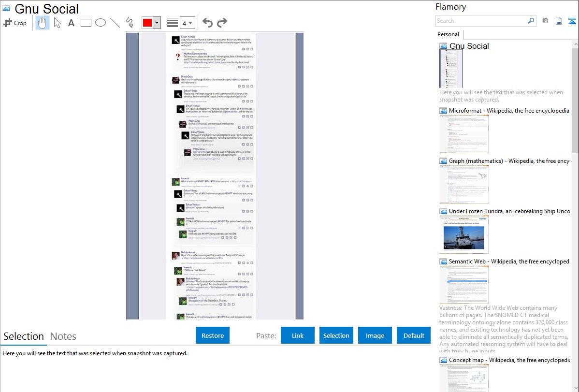Image resolution: width=579 pixels, height=392 pixels.
Task: Click the blue upload arrow icon
Action: point(572,21)
